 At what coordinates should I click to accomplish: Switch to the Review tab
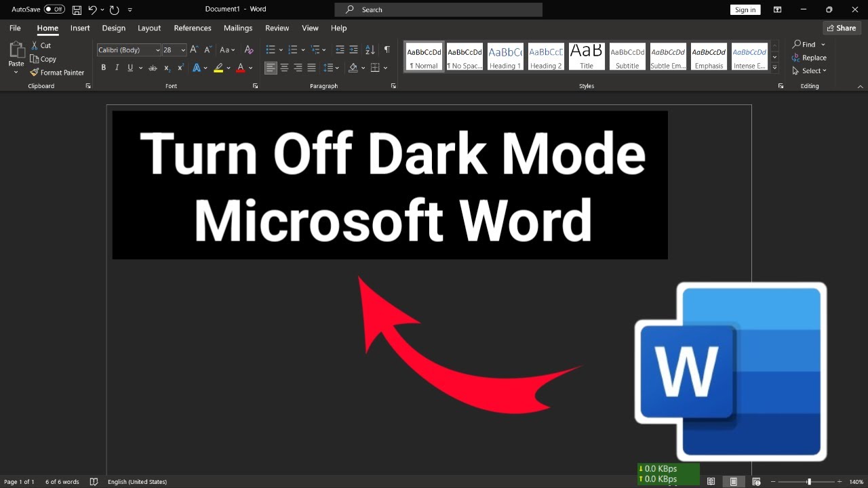click(x=277, y=28)
